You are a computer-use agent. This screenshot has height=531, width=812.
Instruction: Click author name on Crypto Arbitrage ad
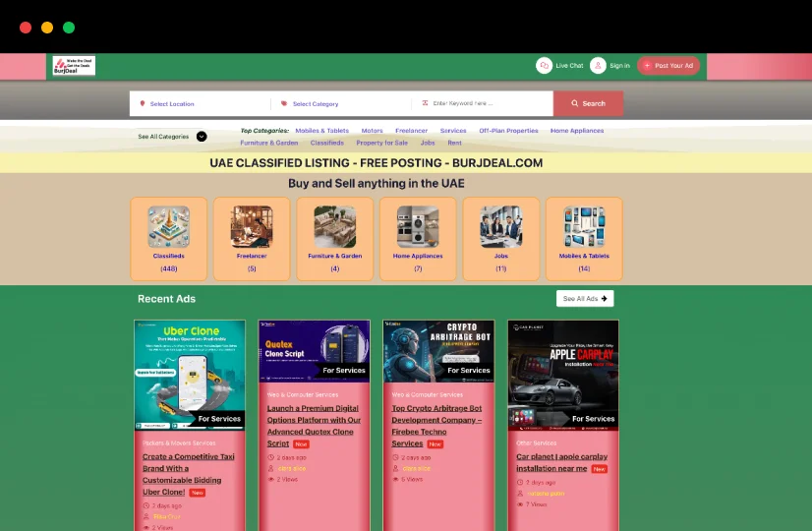click(417, 468)
